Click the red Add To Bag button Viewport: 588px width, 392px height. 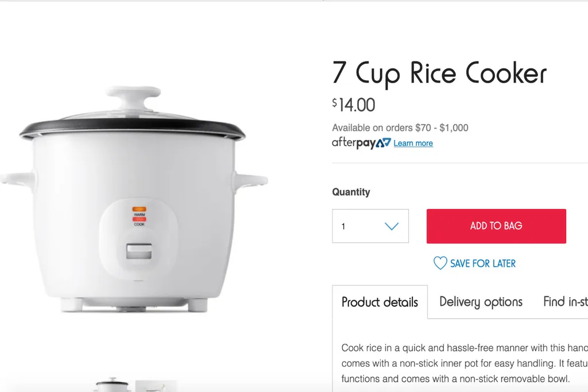496,226
